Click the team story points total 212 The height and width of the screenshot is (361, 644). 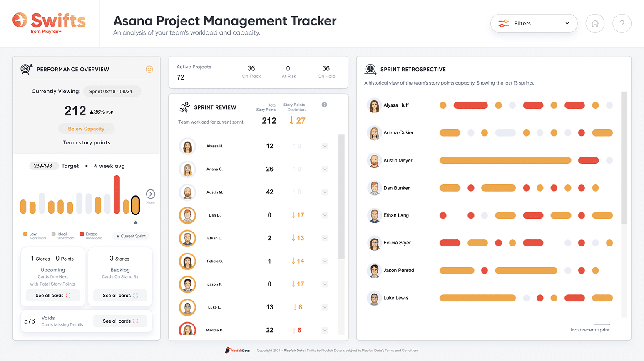pos(75,111)
